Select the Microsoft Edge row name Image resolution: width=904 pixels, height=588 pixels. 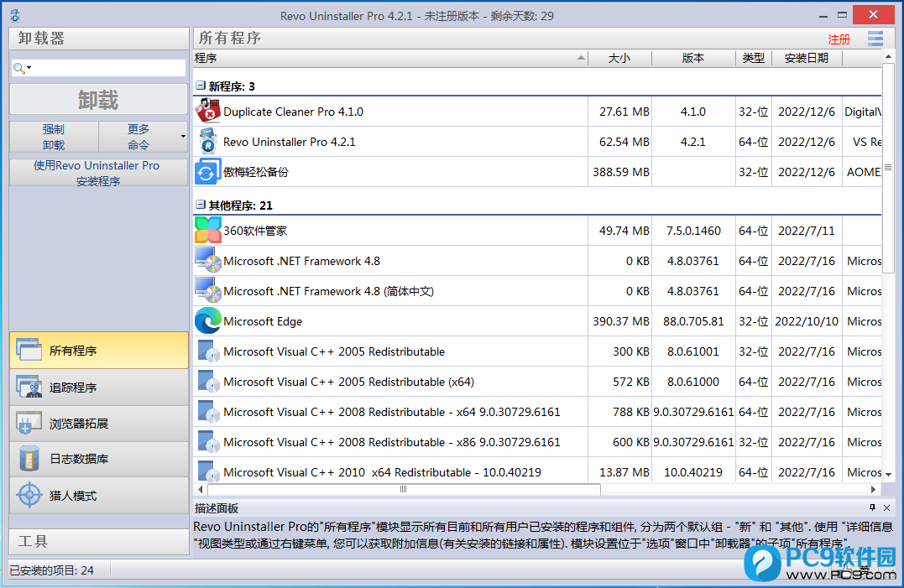point(263,321)
